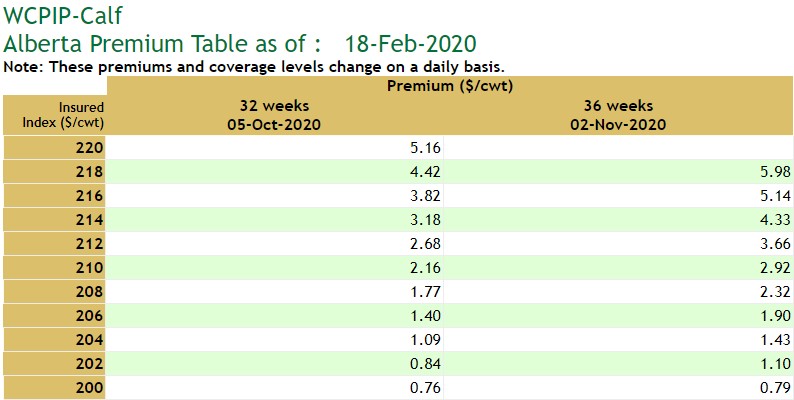
Task: Select premium value 0.76
Action: coord(424,388)
